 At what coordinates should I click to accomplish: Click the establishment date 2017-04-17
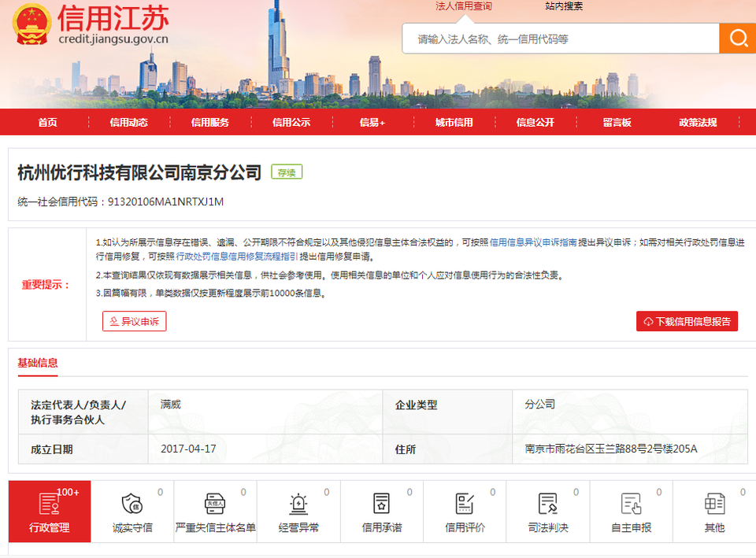(x=188, y=449)
